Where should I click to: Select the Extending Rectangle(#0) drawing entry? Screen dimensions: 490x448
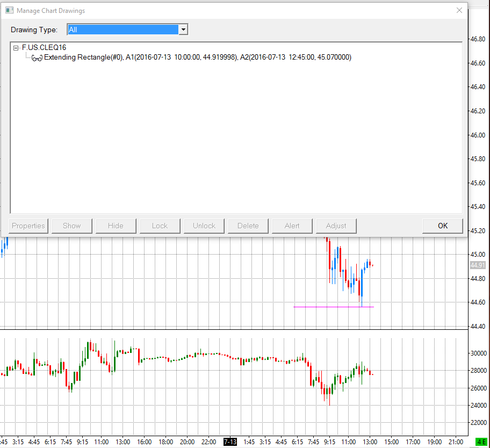(198, 57)
